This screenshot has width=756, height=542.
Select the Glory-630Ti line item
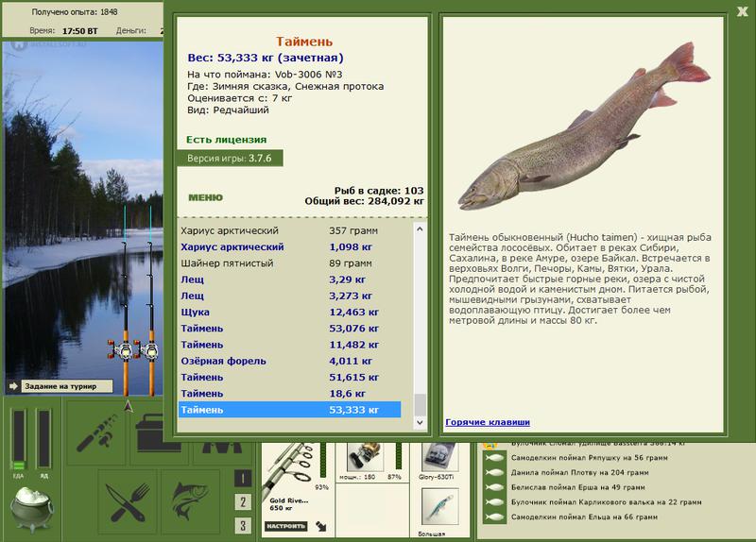coord(437,461)
